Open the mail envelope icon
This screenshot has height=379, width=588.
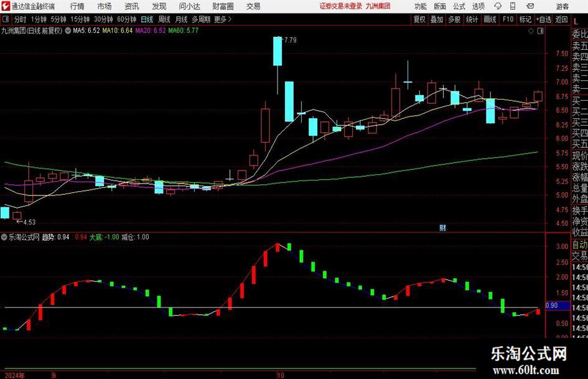point(530,6)
